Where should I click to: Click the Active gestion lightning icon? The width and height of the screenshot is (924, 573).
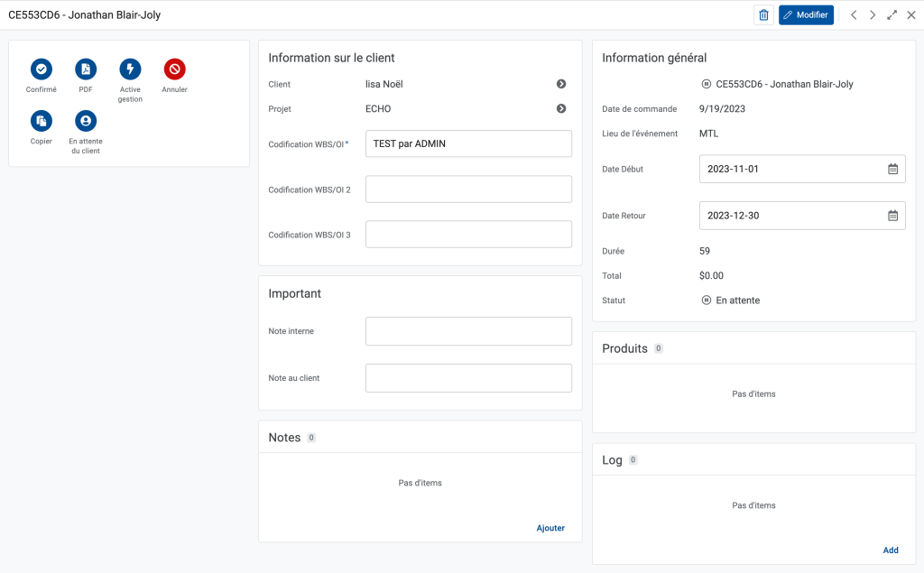click(x=130, y=69)
